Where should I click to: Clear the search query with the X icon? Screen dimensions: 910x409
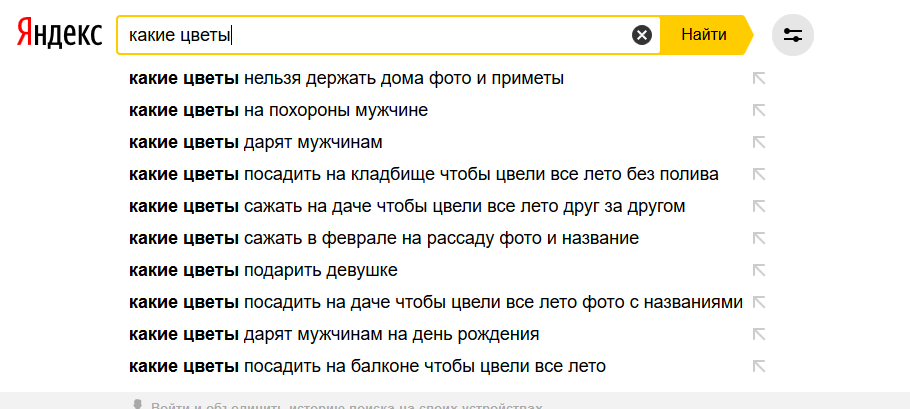tap(641, 35)
